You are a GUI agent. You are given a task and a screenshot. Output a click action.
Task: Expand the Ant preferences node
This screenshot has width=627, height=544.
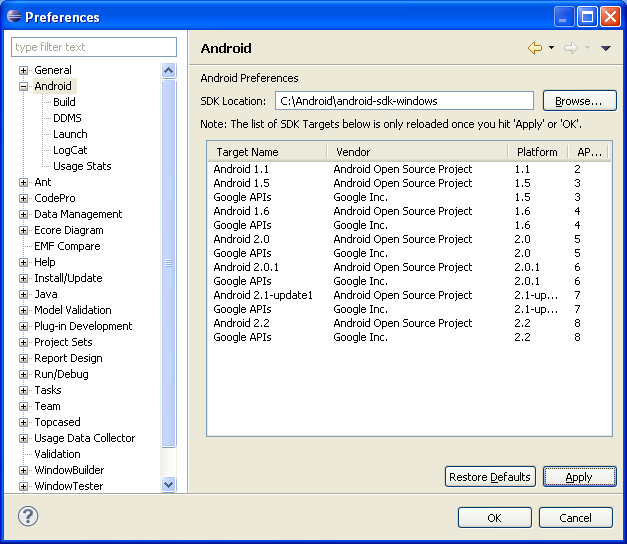click(24, 182)
